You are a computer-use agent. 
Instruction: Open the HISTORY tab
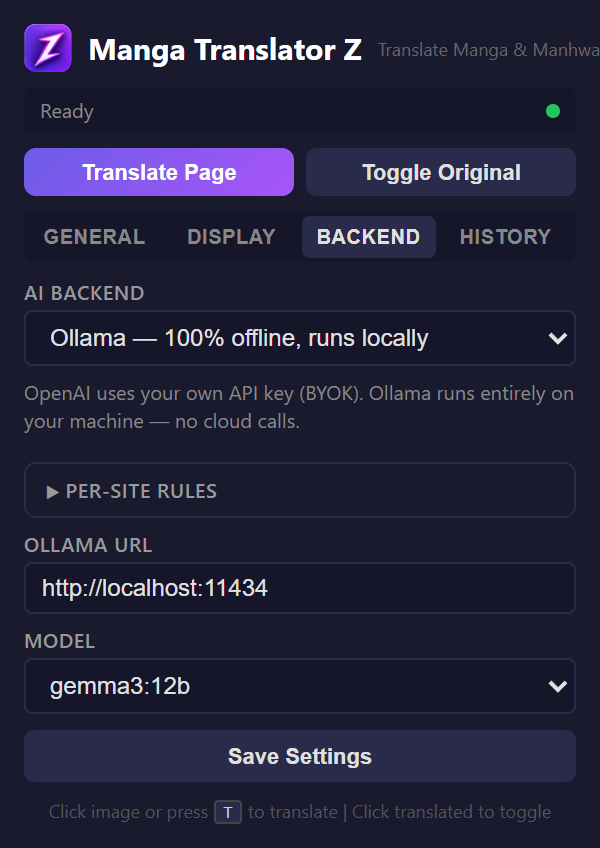coord(505,237)
